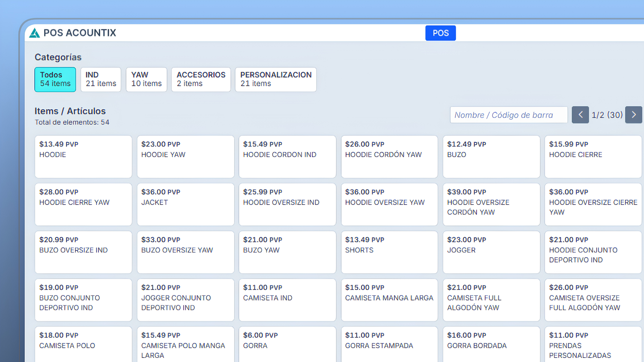644x362 pixels.
Task: Choose the JACKET product card
Action: tap(186, 204)
